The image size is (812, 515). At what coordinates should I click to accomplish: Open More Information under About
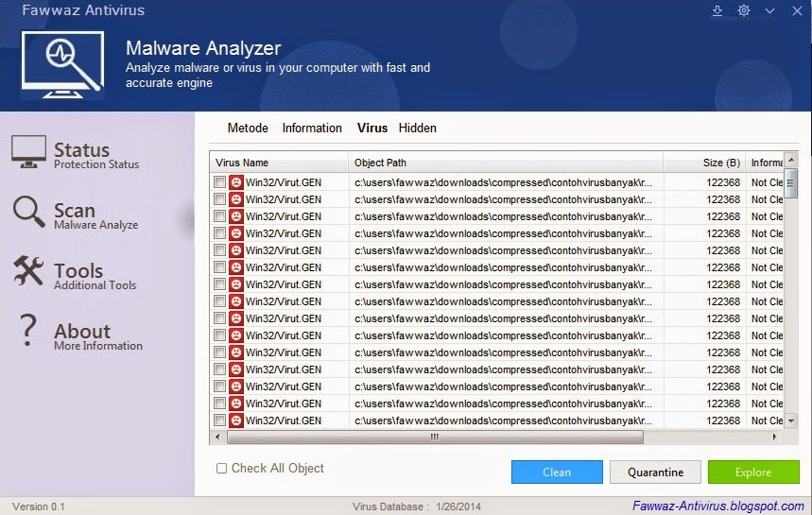[98, 346]
